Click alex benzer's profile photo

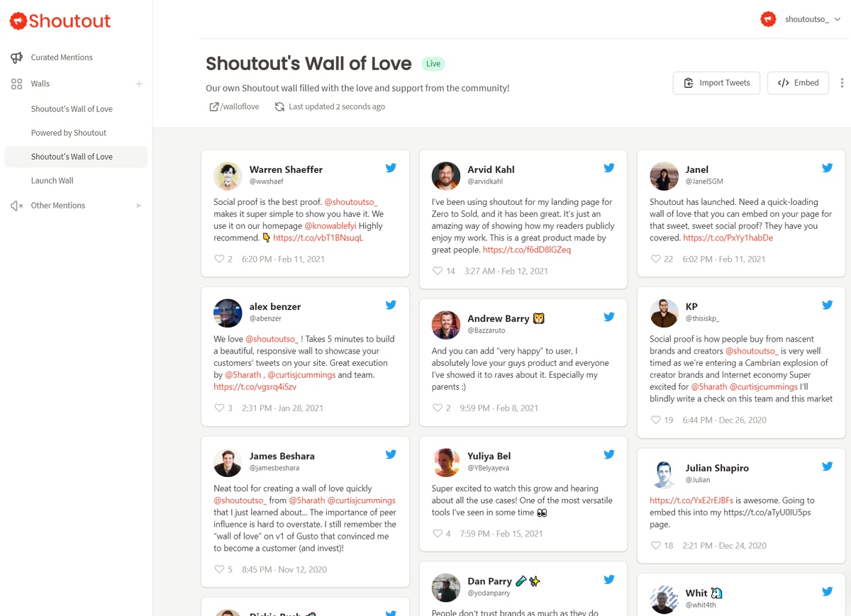pyautogui.click(x=228, y=313)
